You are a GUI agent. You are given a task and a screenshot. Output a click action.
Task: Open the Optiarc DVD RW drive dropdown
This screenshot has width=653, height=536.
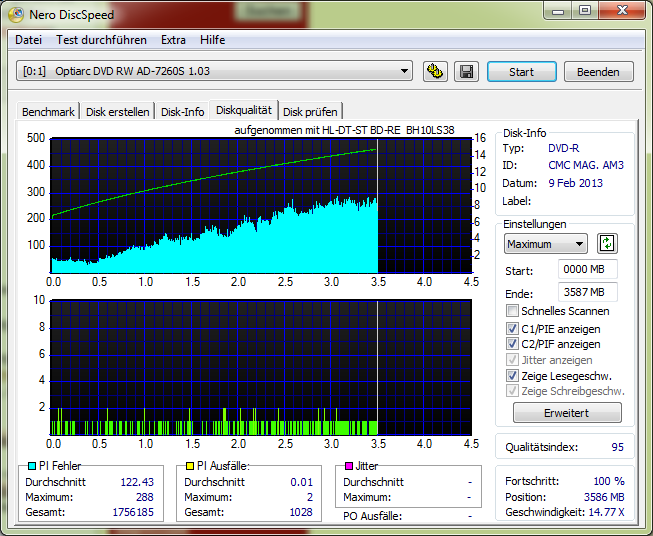click(214, 71)
